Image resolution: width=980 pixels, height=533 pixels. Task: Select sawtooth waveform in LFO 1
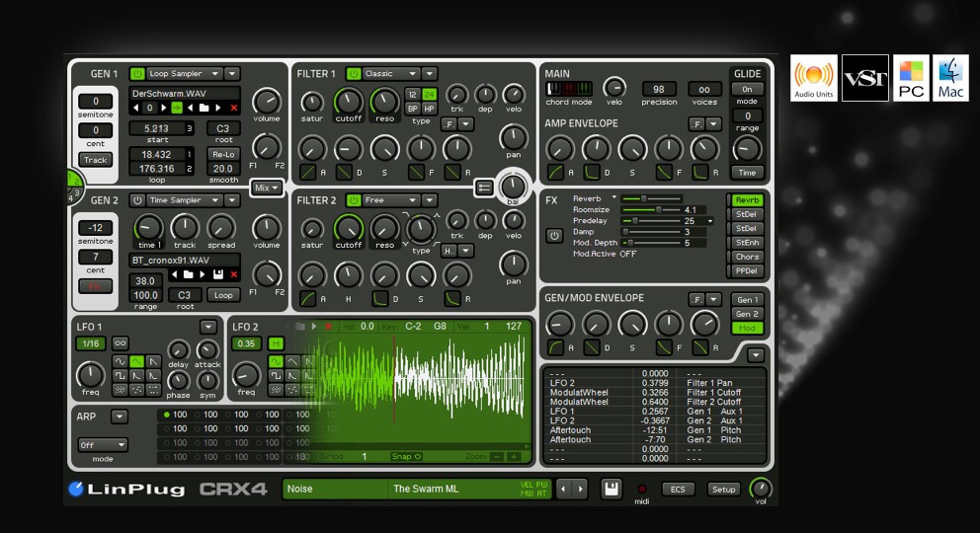pos(152,362)
